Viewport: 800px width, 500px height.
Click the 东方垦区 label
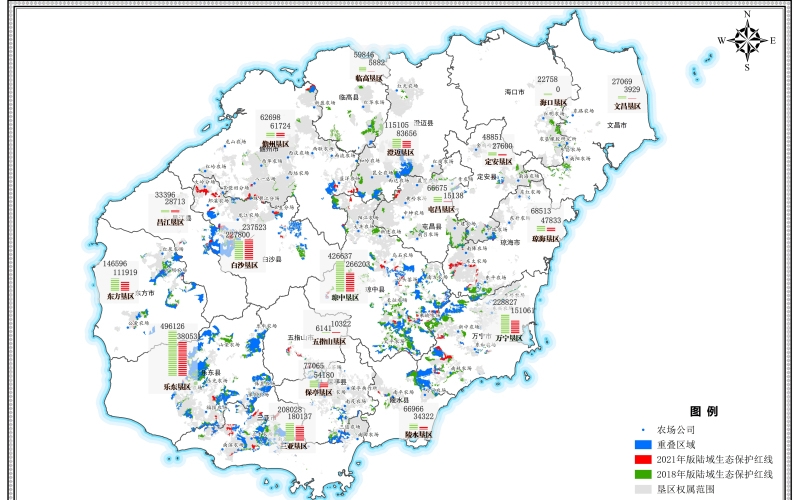tap(120, 297)
